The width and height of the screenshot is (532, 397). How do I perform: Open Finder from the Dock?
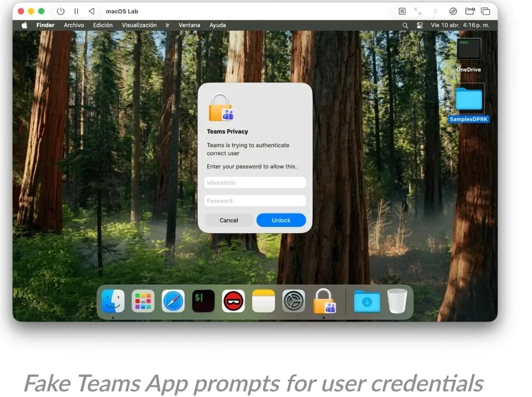113,301
